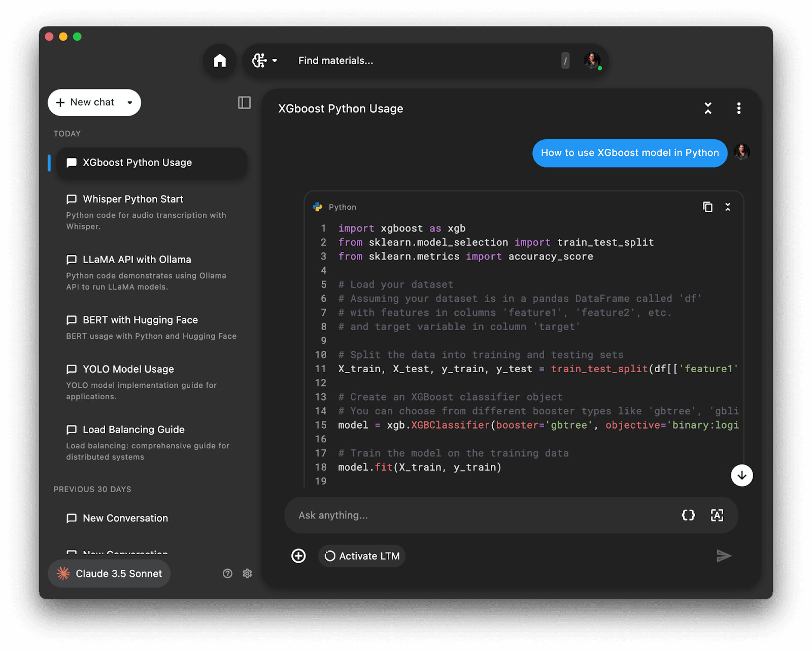Viewport: 812px width, 651px height.
Task: Click the 'PREVIOUS 30 DAYS' section label
Action: tap(92, 489)
